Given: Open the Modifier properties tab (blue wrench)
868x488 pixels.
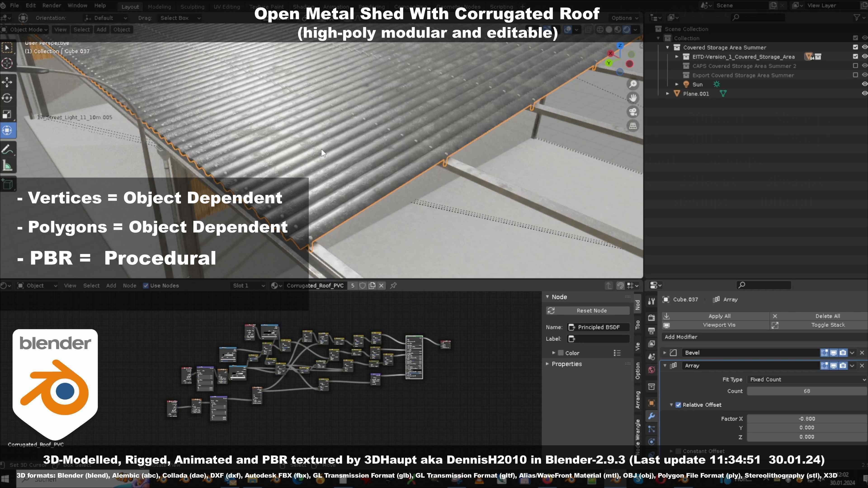Looking at the screenshot, I should click(651, 416).
